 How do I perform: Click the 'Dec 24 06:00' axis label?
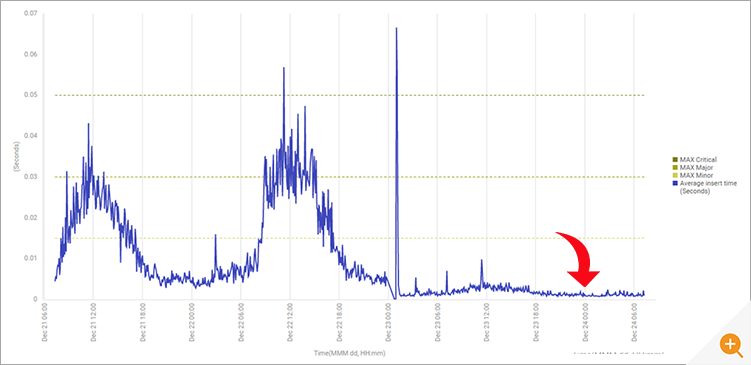(634, 321)
